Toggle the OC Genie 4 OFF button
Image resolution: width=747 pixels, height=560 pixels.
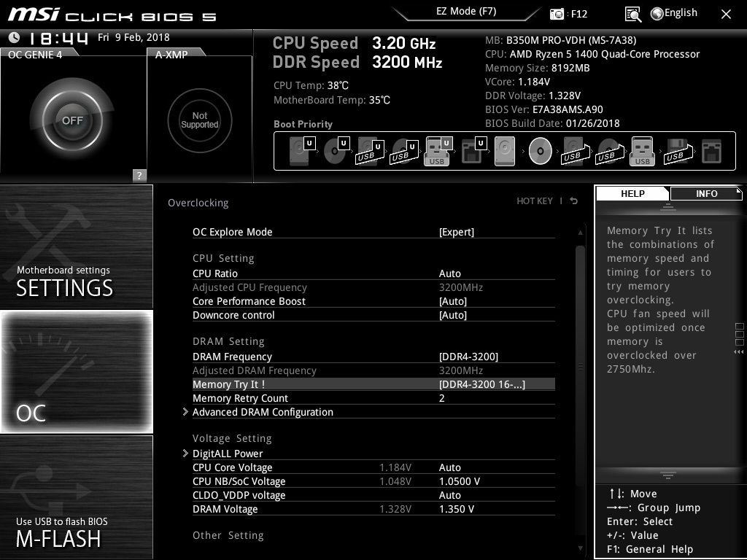72,120
